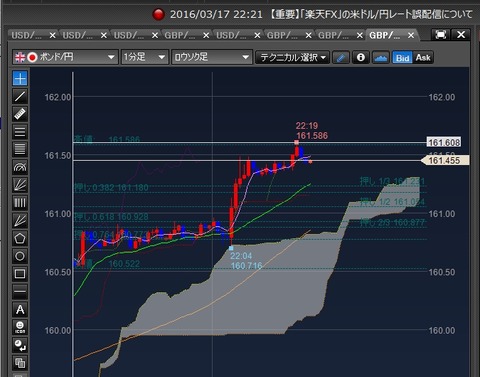Click the 161.608 price line label

click(444, 142)
